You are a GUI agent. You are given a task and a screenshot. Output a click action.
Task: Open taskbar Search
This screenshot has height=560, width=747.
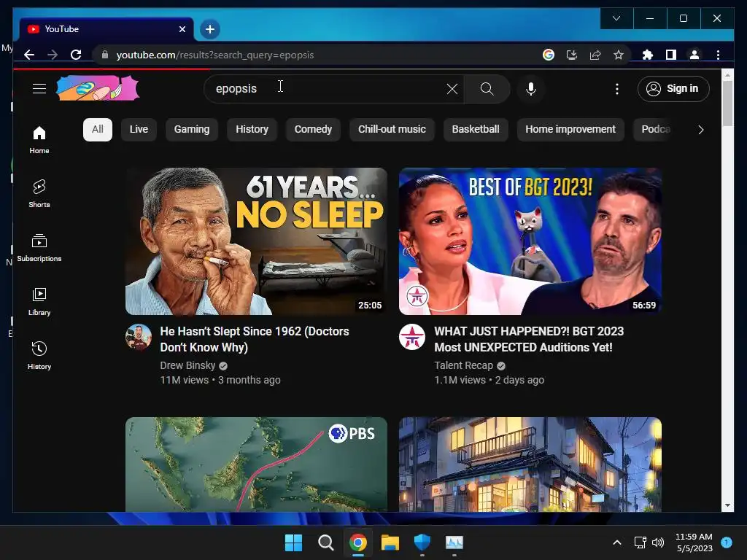[326, 542]
